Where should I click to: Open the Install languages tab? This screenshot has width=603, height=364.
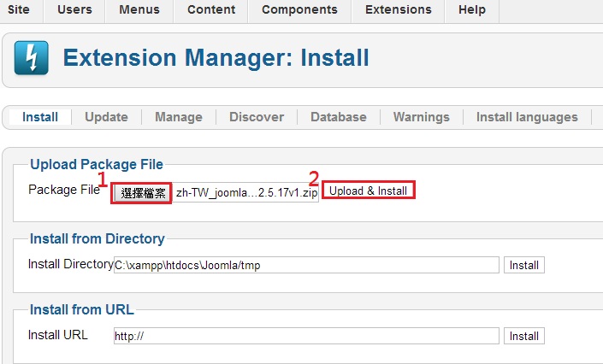(527, 117)
